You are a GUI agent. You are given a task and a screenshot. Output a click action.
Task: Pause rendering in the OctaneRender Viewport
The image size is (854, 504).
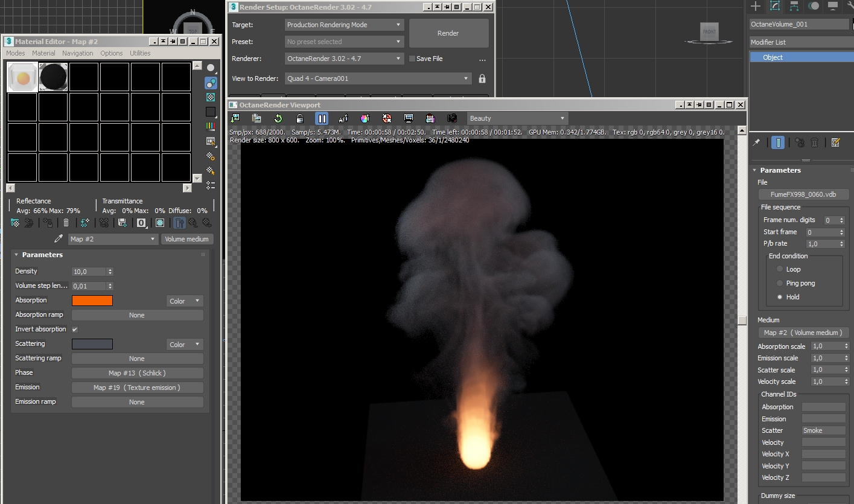click(x=322, y=118)
